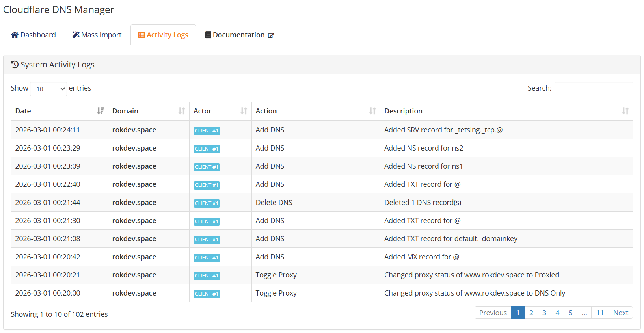The width and height of the screenshot is (644, 333).
Task: Click CLIENT #1 badge in 00:21:44 row
Action: [207, 203]
